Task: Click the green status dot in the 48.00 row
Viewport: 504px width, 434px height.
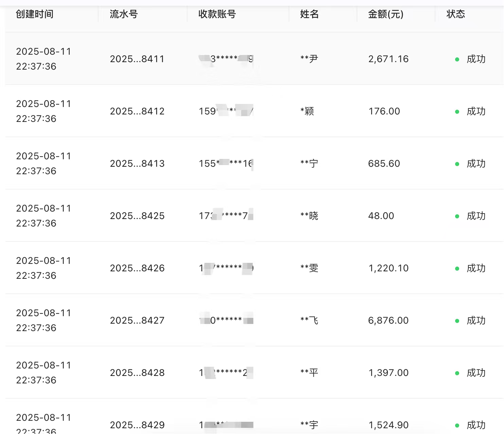Action: 457,216
